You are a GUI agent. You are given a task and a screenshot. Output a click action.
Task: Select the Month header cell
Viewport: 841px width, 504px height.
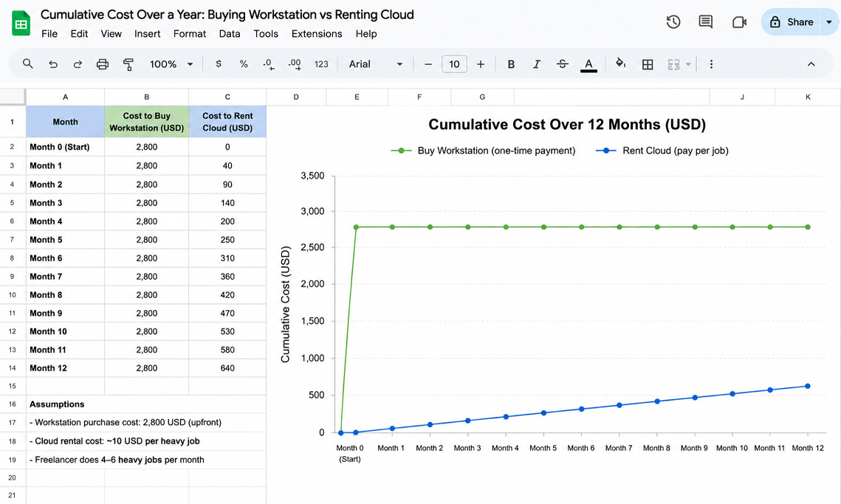pos(66,122)
